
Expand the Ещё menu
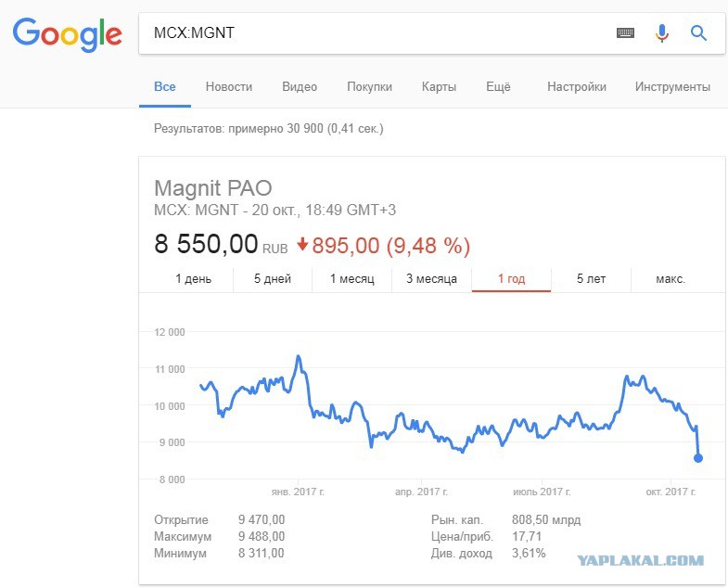(498, 87)
